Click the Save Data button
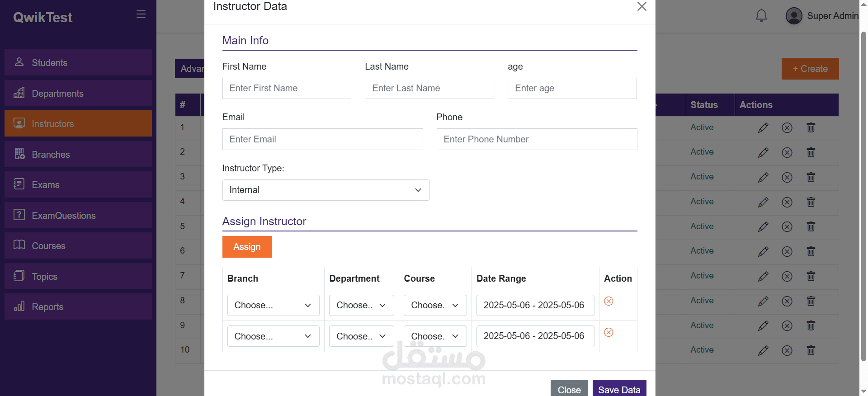 pos(619,389)
